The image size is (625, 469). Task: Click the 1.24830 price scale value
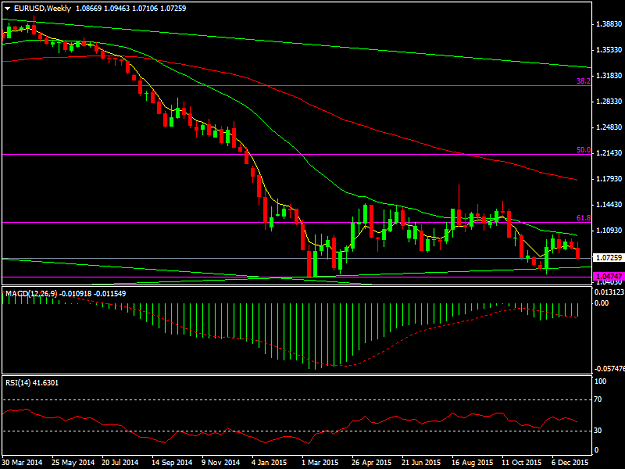pyautogui.click(x=609, y=127)
